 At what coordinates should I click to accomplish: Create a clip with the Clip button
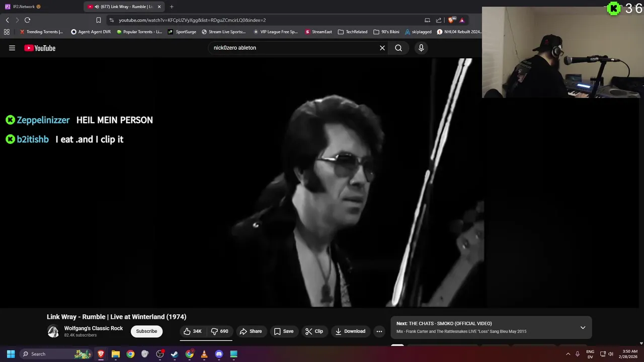click(314, 331)
